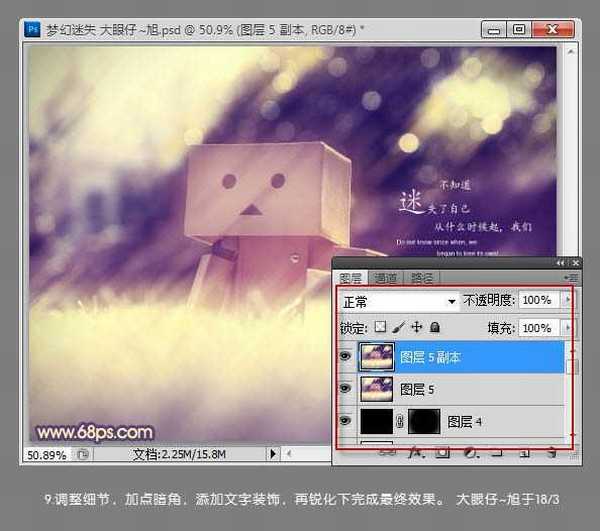Open the 不透明度 opacity slider arrow
The height and width of the screenshot is (531, 600).
click(x=568, y=300)
